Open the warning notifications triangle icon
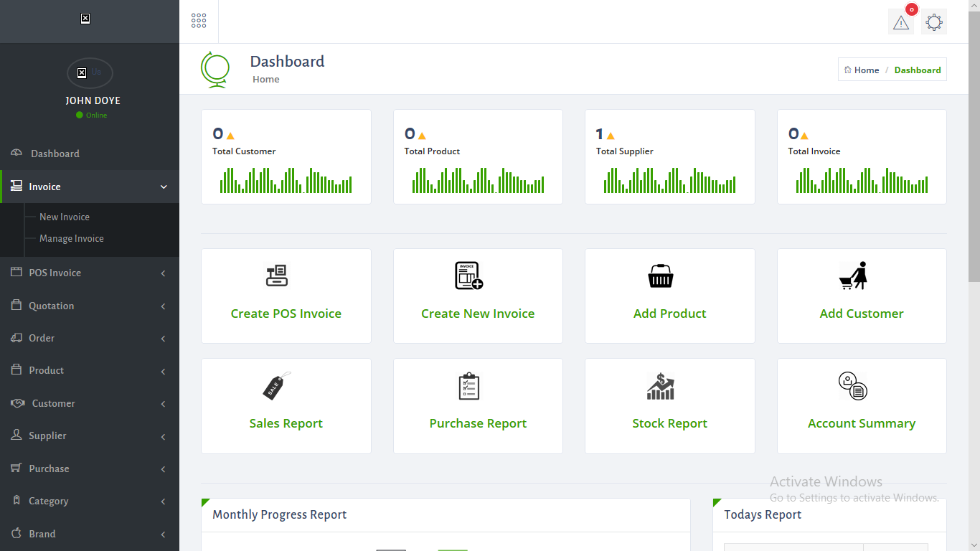980x551 pixels. pos(900,22)
